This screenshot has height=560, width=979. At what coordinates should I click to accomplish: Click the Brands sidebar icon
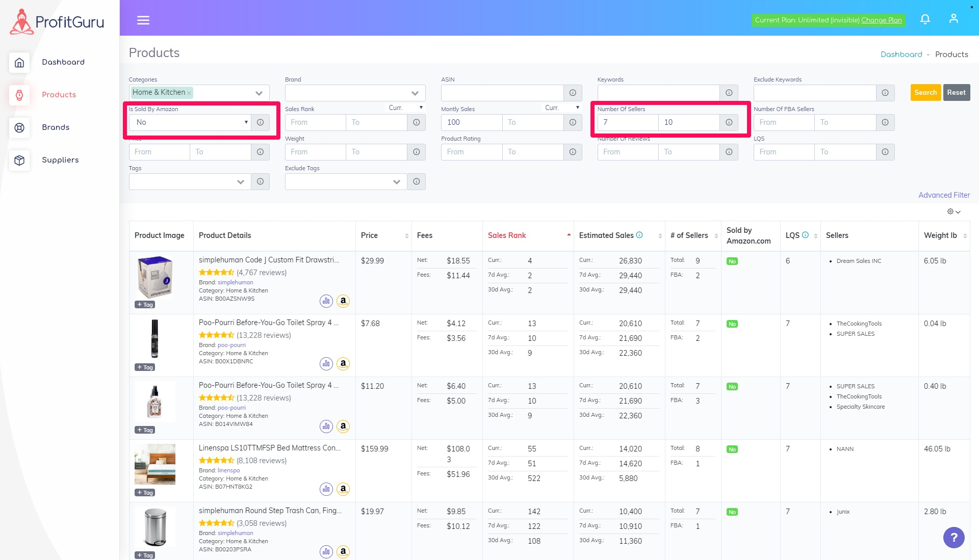pyautogui.click(x=19, y=127)
